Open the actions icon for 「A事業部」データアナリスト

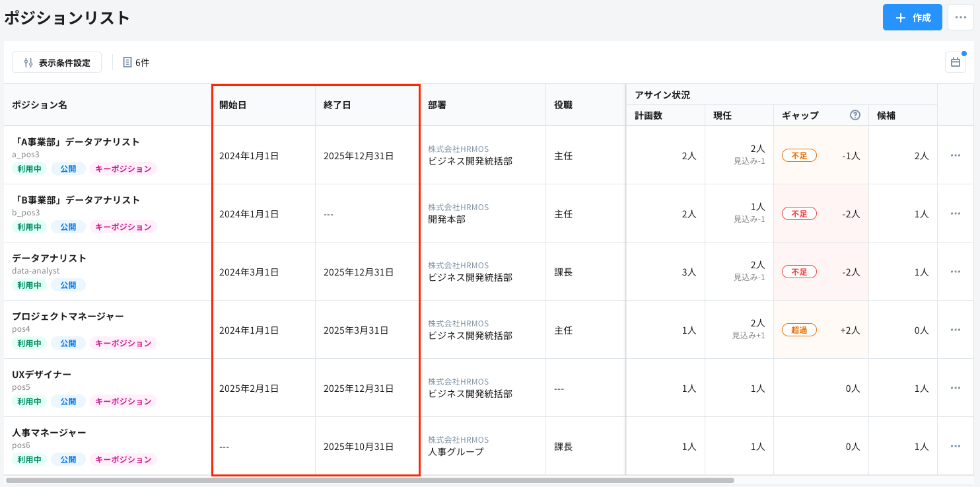click(955, 155)
